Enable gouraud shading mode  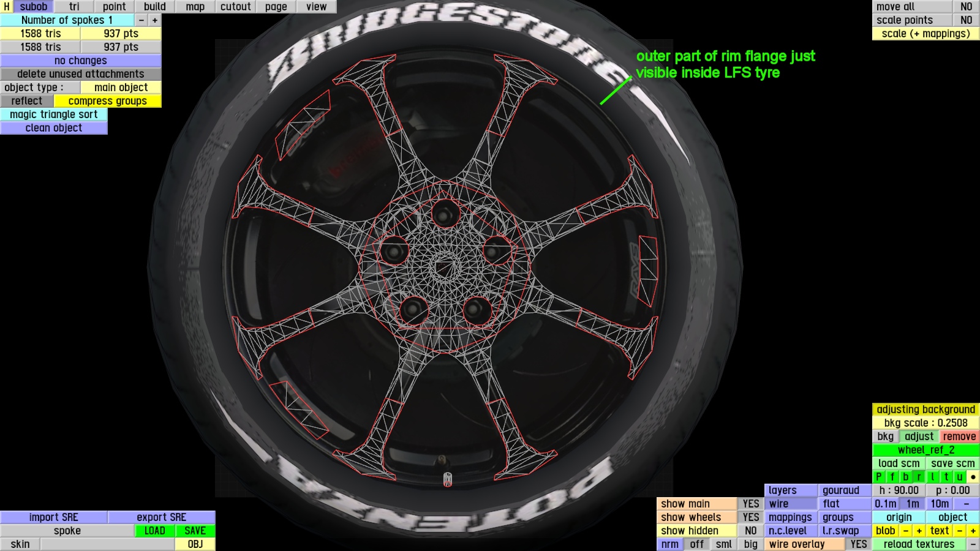(x=845, y=490)
